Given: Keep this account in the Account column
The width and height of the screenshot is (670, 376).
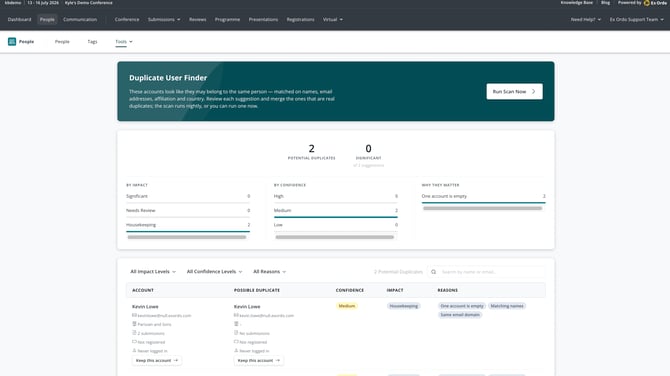Looking at the screenshot, I should [x=157, y=361].
